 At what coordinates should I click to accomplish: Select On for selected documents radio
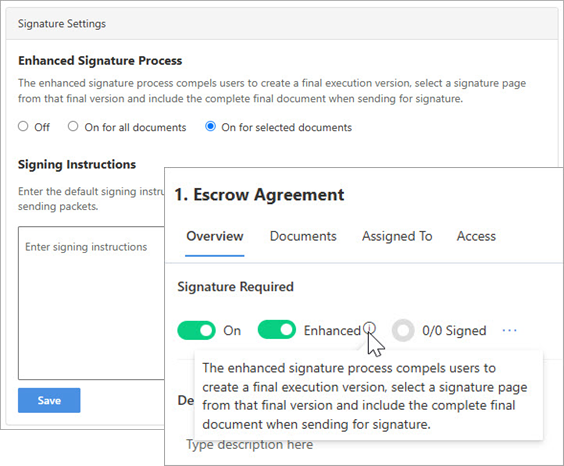tap(210, 127)
